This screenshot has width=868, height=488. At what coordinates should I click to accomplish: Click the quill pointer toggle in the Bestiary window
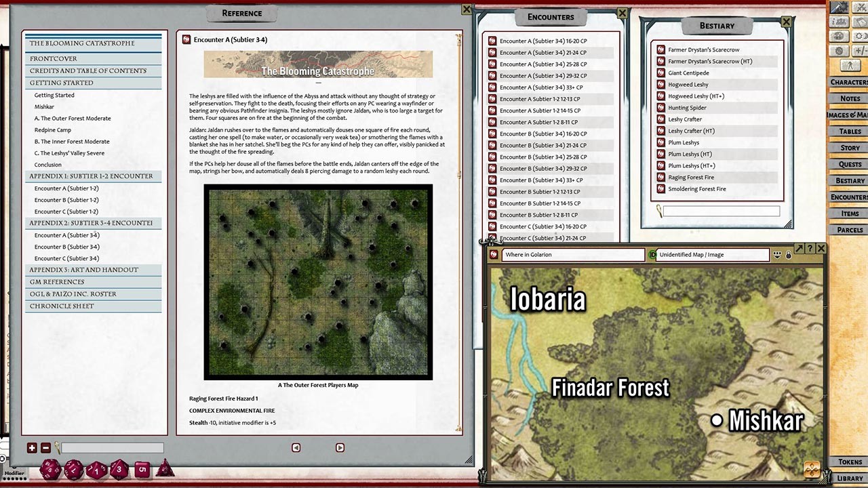click(x=659, y=211)
